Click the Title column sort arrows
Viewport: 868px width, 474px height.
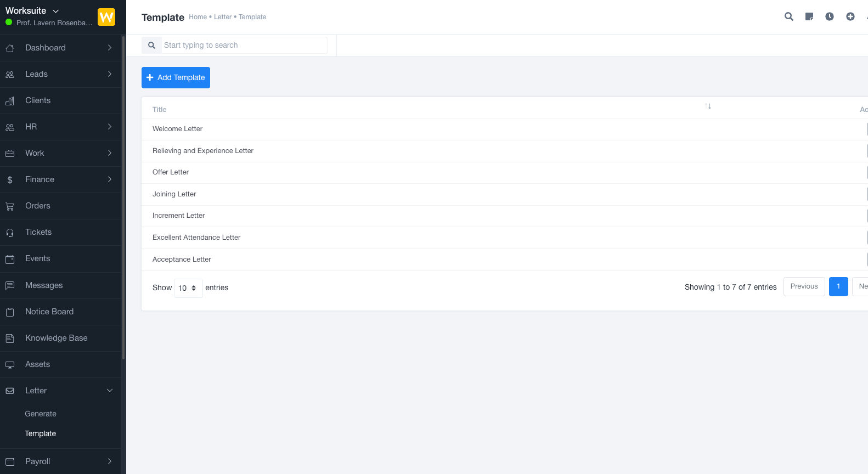coord(708,106)
